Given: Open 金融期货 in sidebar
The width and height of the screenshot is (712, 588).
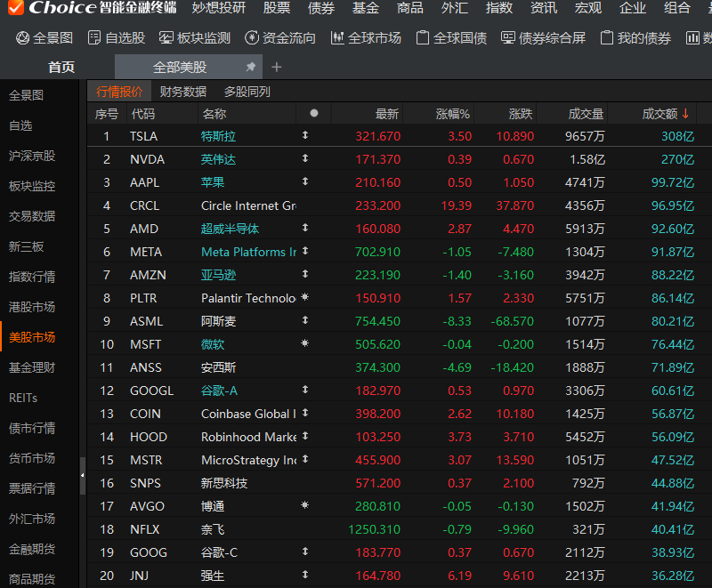Looking at the screenshot, I should tap(32, 549).
